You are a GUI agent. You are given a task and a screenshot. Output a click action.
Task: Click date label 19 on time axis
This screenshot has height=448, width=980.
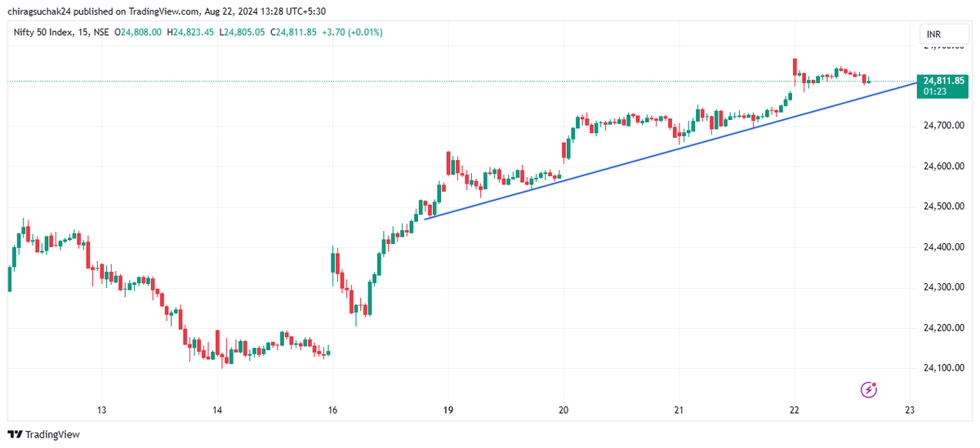point(448,410)
